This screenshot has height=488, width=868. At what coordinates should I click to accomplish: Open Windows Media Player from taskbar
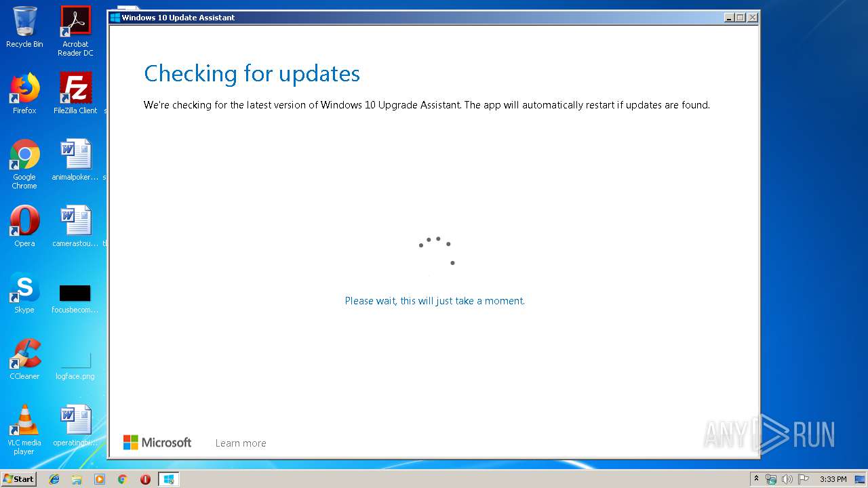[x=100, y=479]
